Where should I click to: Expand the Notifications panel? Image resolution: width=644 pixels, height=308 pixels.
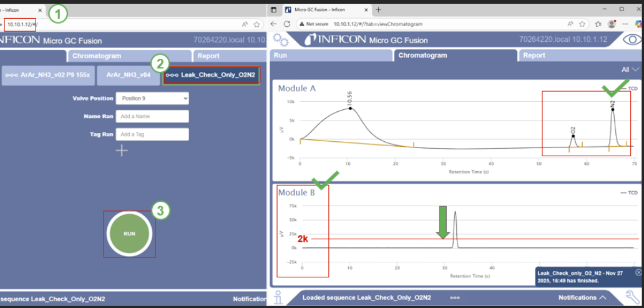[583, 298]
